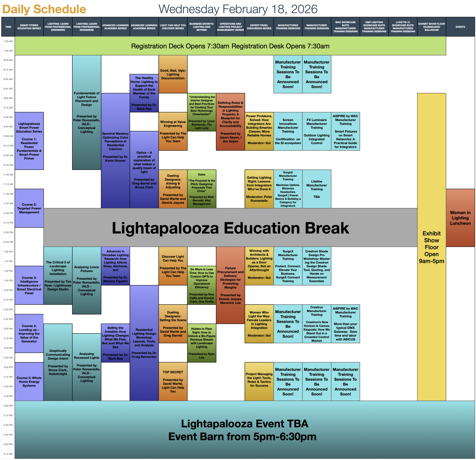Open the Graphically Communicating Design Intent session
Screen dimensions: 476x460
[58, 362]
